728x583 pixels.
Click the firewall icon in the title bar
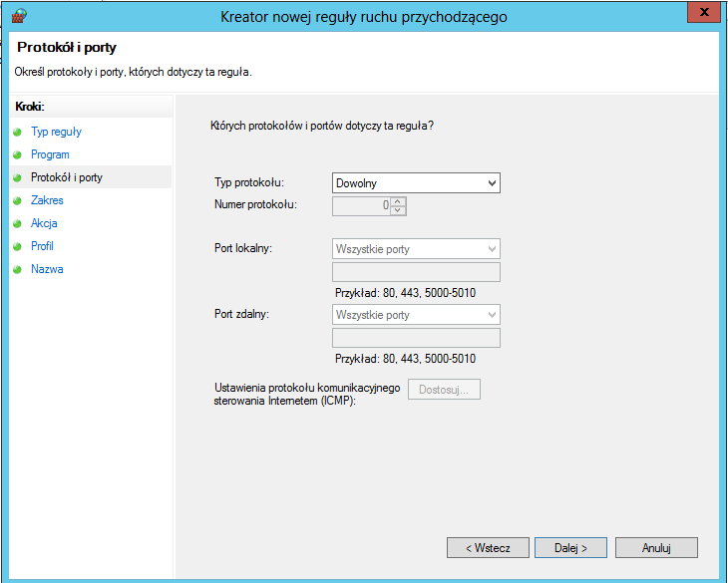pyautogui.click(x=19, y=15)
